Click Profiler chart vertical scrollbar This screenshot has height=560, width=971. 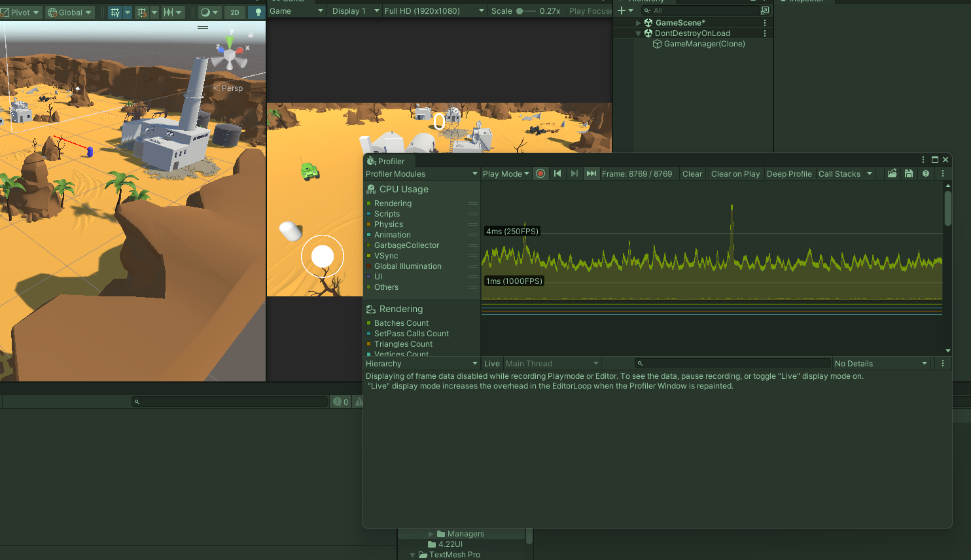tap(947, 208)
